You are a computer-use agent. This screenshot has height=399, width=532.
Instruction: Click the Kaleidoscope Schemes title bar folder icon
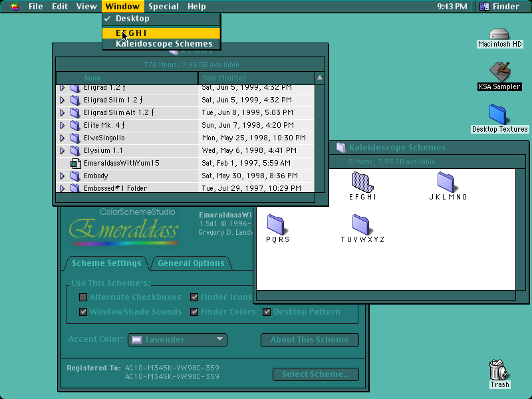341,148
